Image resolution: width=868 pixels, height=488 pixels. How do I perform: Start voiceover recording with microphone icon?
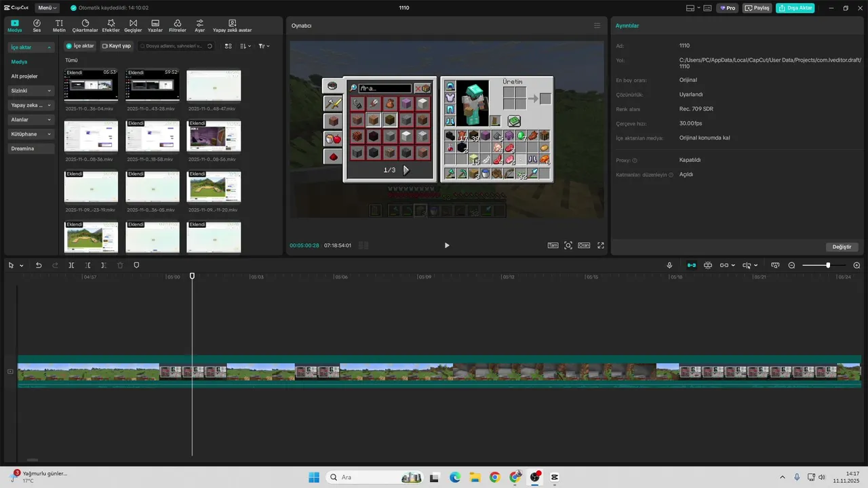point(669,265)
